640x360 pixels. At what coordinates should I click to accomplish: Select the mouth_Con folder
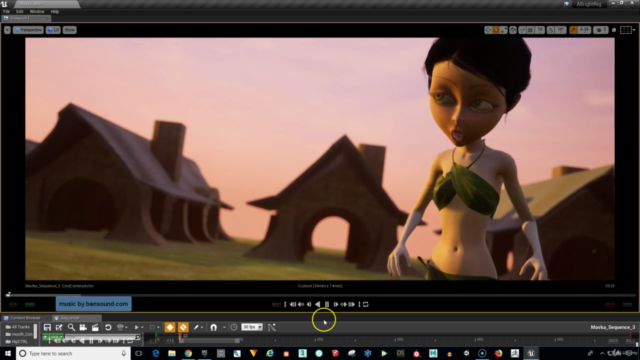click(x=19, y=334)
